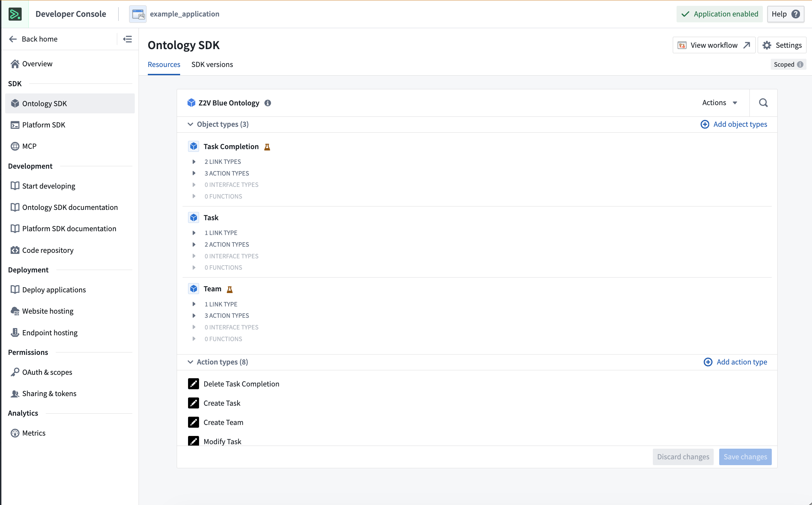Click the Help question mark icon
Viewport: 812px width, 505px height.
point(795,14)
